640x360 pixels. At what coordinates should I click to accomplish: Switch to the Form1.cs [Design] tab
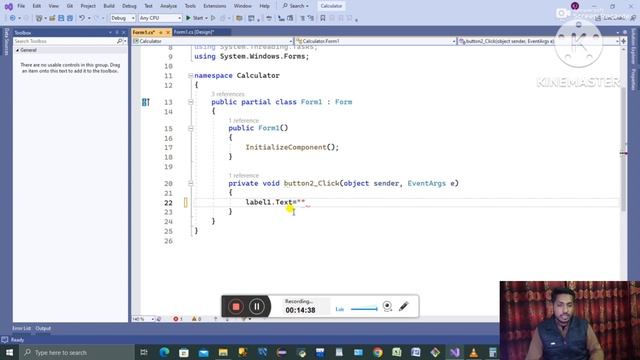(194, 32)
